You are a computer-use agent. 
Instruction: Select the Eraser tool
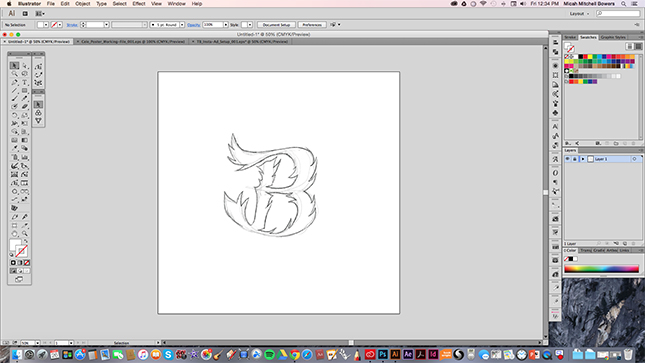(x=25, y=107)
